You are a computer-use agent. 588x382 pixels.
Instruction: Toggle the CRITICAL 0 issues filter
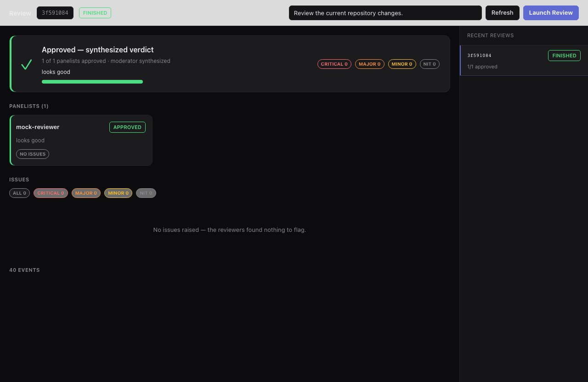[51, 193]
